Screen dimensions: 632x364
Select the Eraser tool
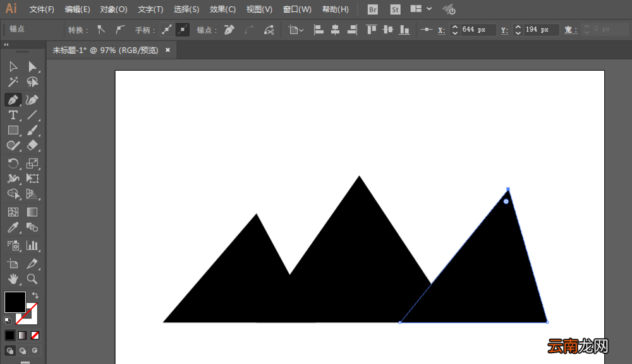click(x=32, y=145)
